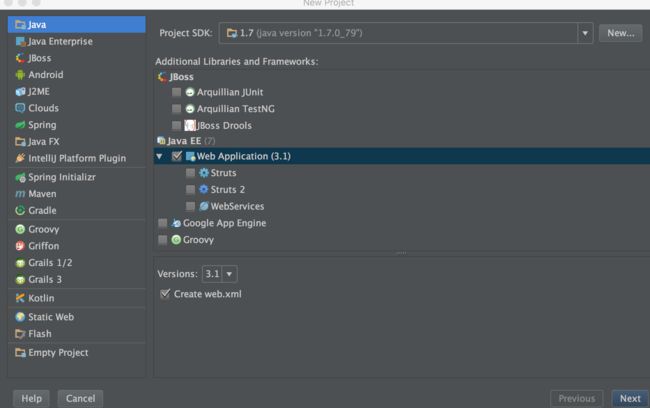Image resolution: width=650 pixels, height=408 pixels.
Task: Click the Grails 3 icon
Action: 20,279
